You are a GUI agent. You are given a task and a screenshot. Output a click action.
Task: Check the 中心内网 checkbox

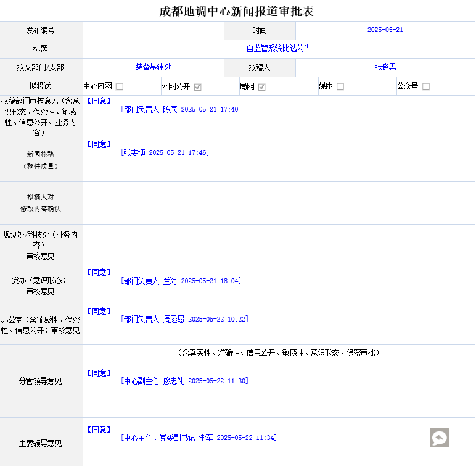(120, 87)
